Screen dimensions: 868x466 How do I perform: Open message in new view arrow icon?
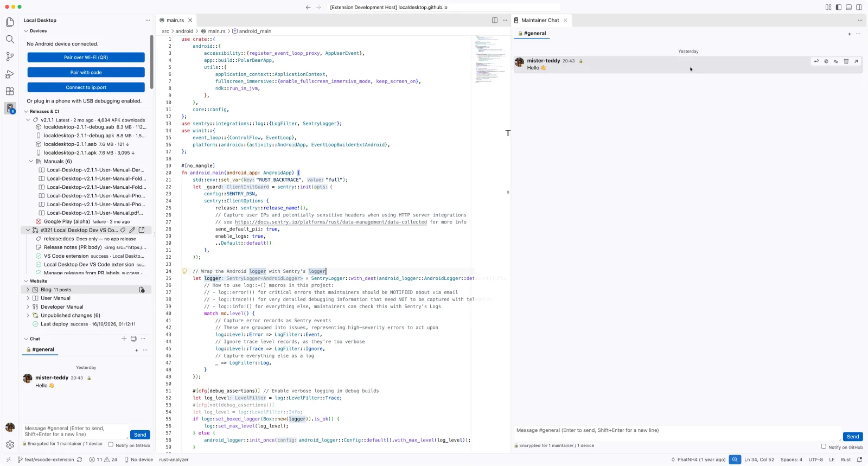click(856, 61)
